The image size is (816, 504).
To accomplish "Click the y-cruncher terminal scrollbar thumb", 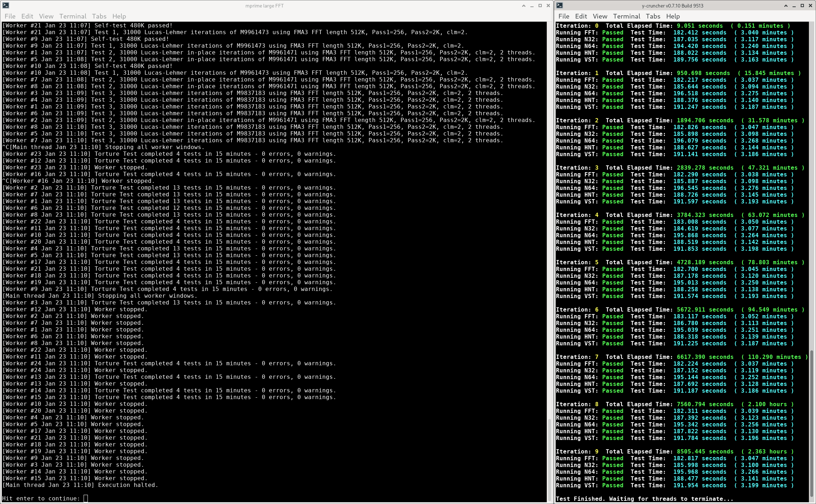I will coord(812,423).
